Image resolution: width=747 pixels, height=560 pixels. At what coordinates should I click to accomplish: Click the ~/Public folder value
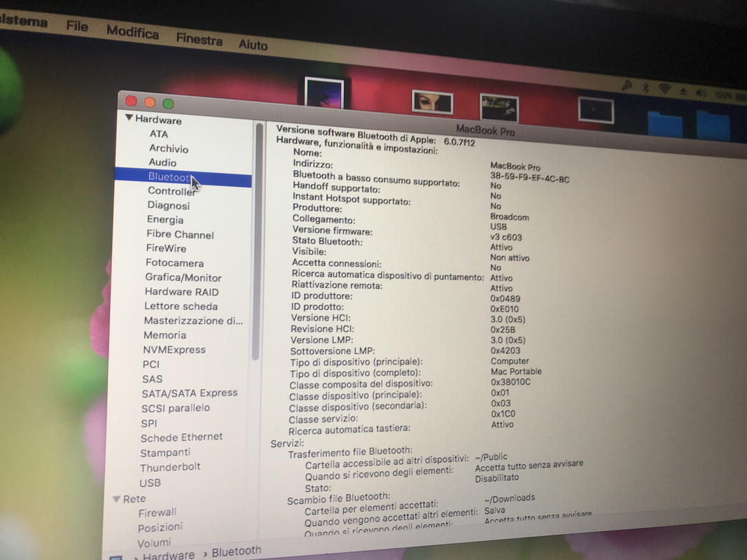(x=491, y=457)
